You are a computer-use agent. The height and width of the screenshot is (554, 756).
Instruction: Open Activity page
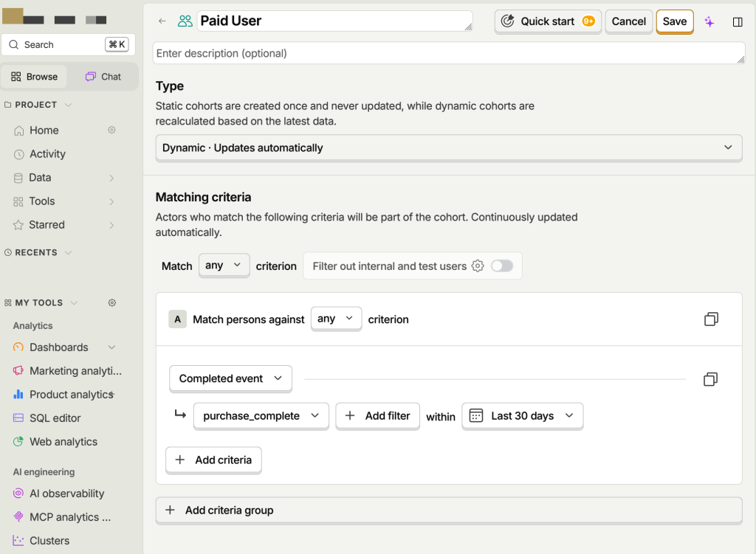tap(47, 154)
